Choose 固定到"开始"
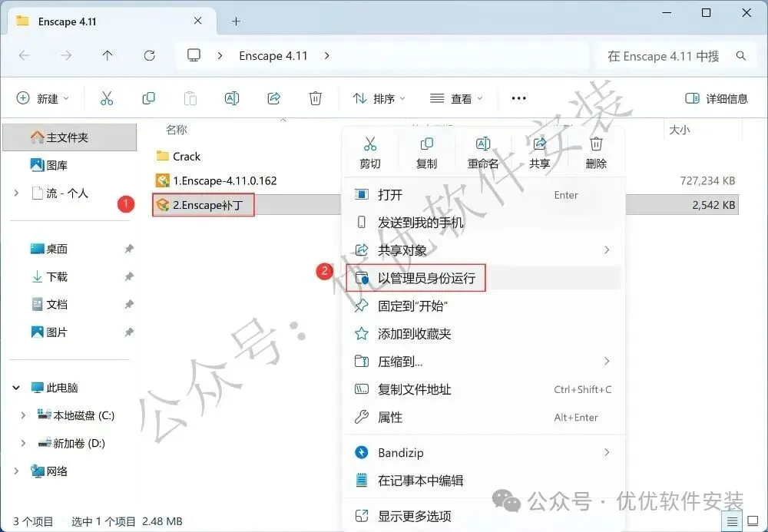Viewport: 768px width, 532px height. [x=484, y=306]
